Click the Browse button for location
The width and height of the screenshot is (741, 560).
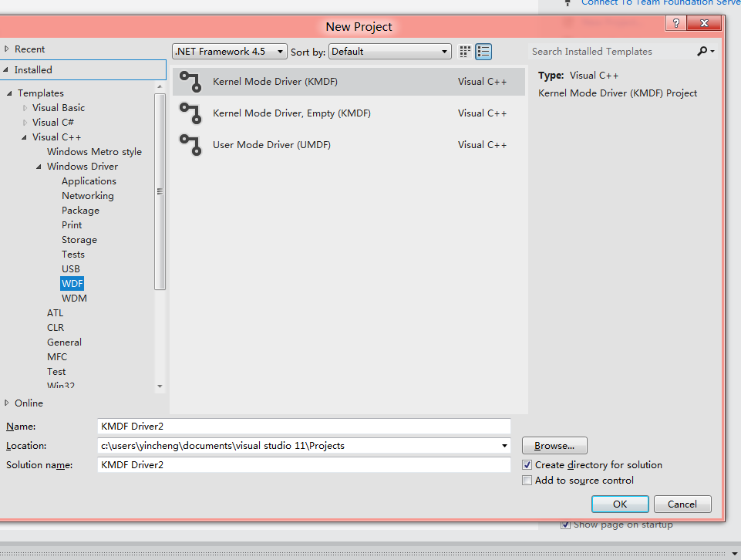click(x=554, y=445)
